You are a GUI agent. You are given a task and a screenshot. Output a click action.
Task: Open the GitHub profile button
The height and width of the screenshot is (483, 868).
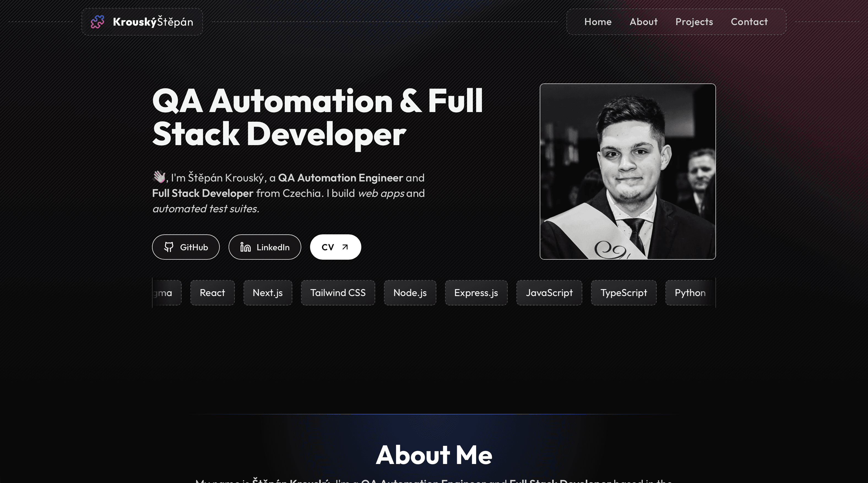(x=186, y=247)
